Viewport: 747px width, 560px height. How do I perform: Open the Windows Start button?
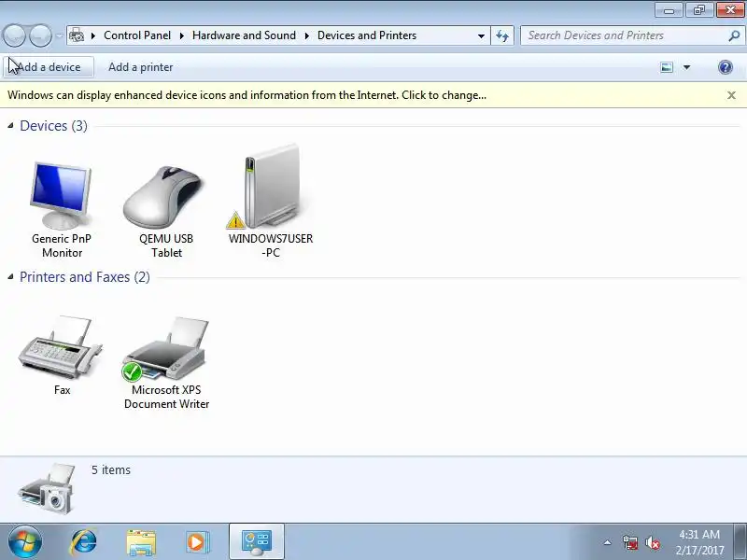coord(24,542)
